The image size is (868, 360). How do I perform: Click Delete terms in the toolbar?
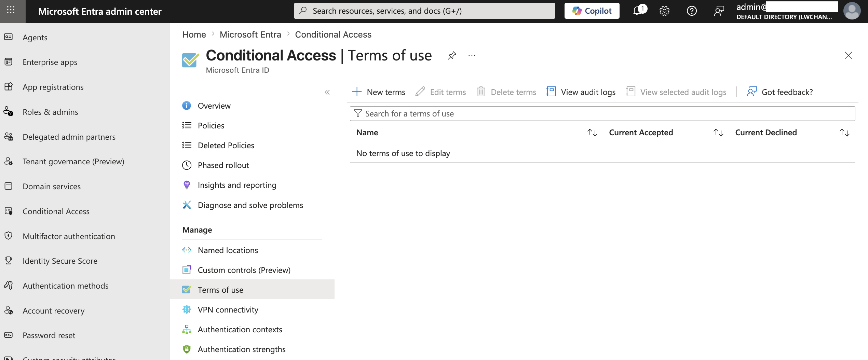[506, 92]
